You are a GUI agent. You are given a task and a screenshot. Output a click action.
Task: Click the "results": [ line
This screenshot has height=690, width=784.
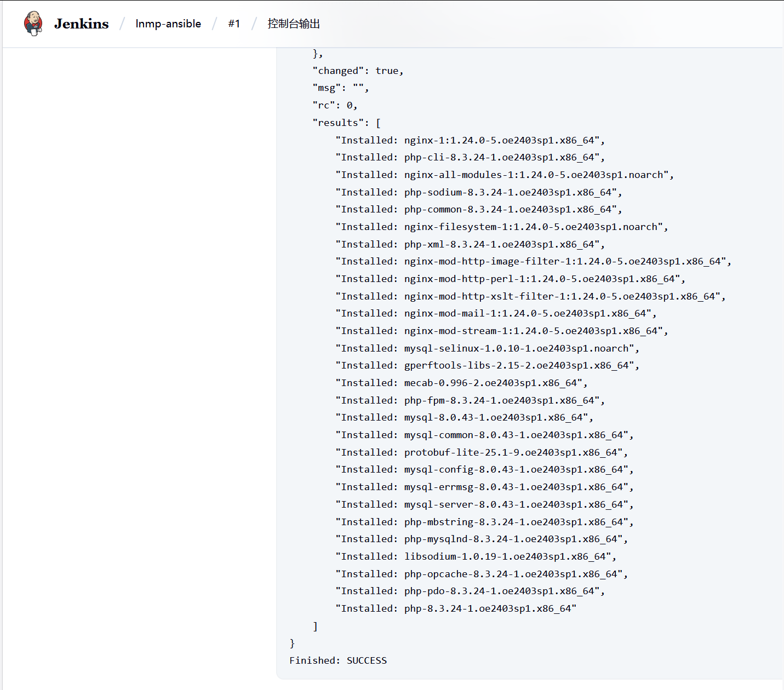tap(346, 123)
